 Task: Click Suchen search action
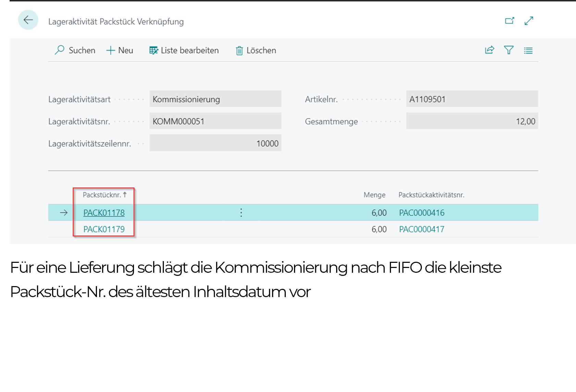75,50
